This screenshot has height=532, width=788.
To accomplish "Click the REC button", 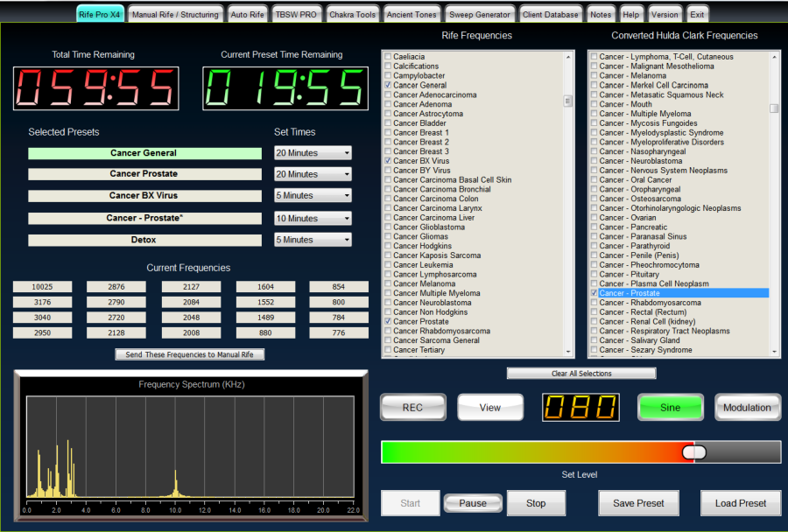I will click(x=412, y=408).
